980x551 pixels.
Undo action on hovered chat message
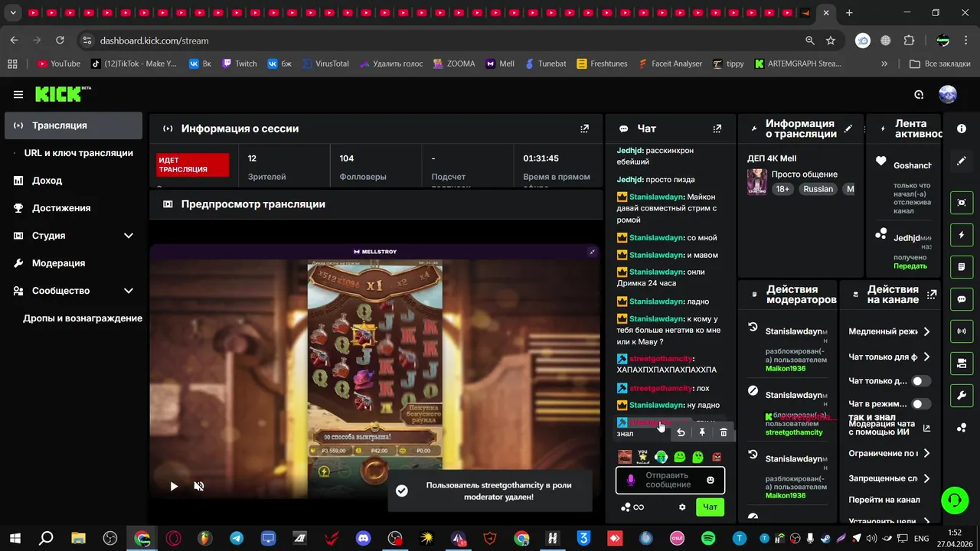681,432
